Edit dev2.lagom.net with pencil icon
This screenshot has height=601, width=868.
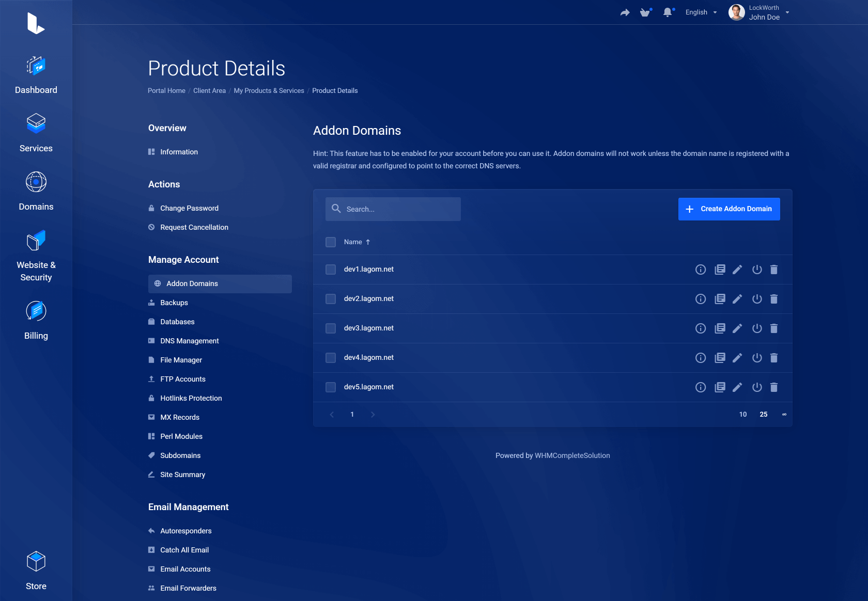pyautogui.click(x=737, y=299)
